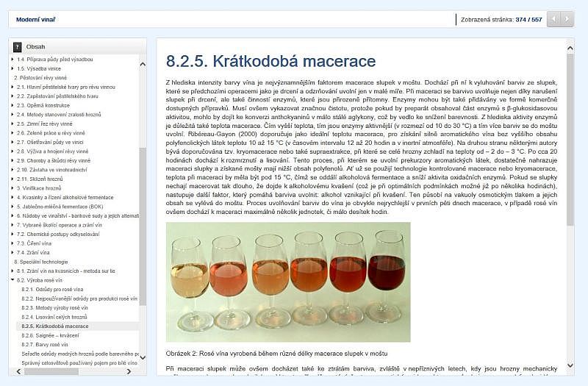Click main article scrollbar down arrow
The image size is (588, 386).
(x=570, y=365)
